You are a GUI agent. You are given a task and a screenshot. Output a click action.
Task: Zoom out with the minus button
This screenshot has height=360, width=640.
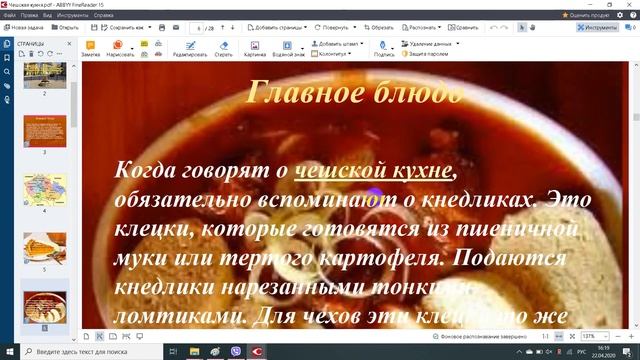coord(618,336)
